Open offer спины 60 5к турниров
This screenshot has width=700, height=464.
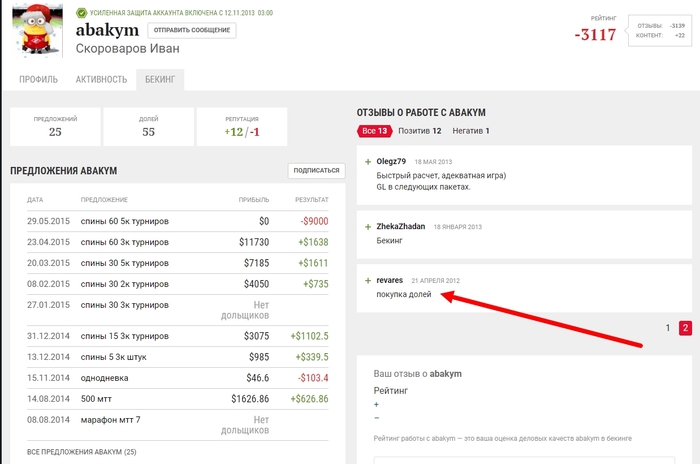coord(125,221)
